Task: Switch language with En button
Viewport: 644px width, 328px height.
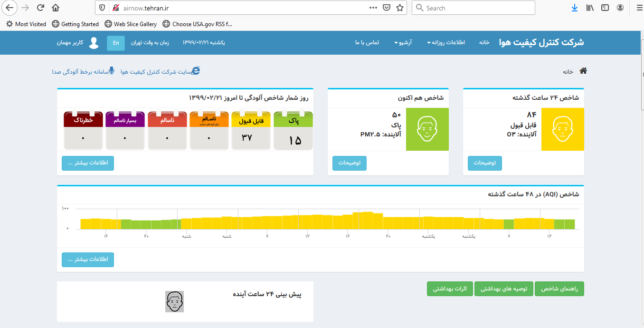Action: click(x=116, y=43)
